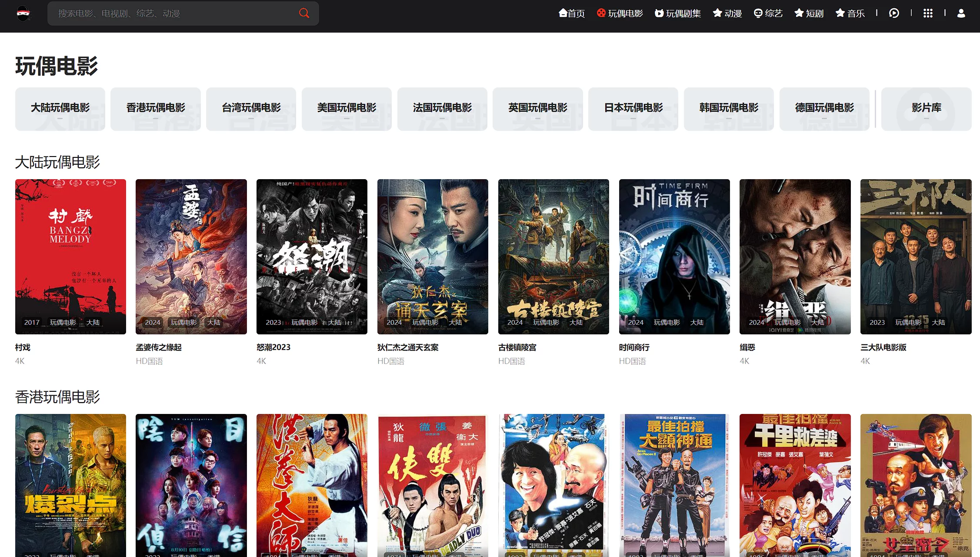Select 香港玩偶电影 category button
980x557 pixels.
point(156,108)
